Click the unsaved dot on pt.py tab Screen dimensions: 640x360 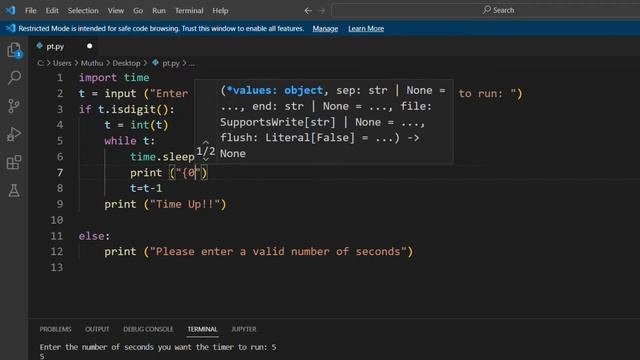(89, 46)
